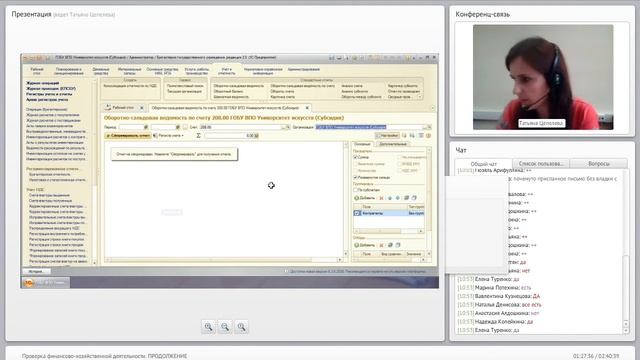This screenshot has height=360, width=640.
Task: Zoom in the presentation with first magnifier
Action: tap(208, 327)
